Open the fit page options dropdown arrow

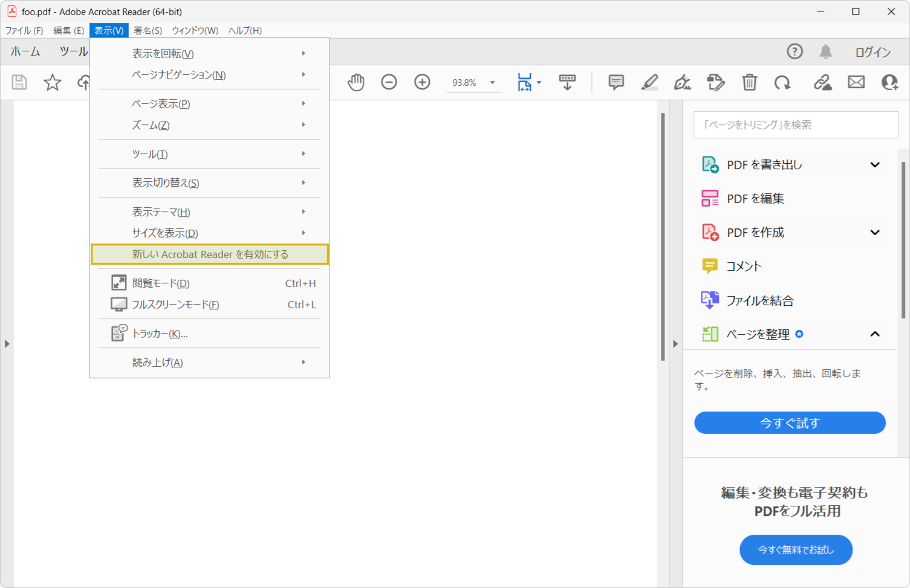point(539,82)
